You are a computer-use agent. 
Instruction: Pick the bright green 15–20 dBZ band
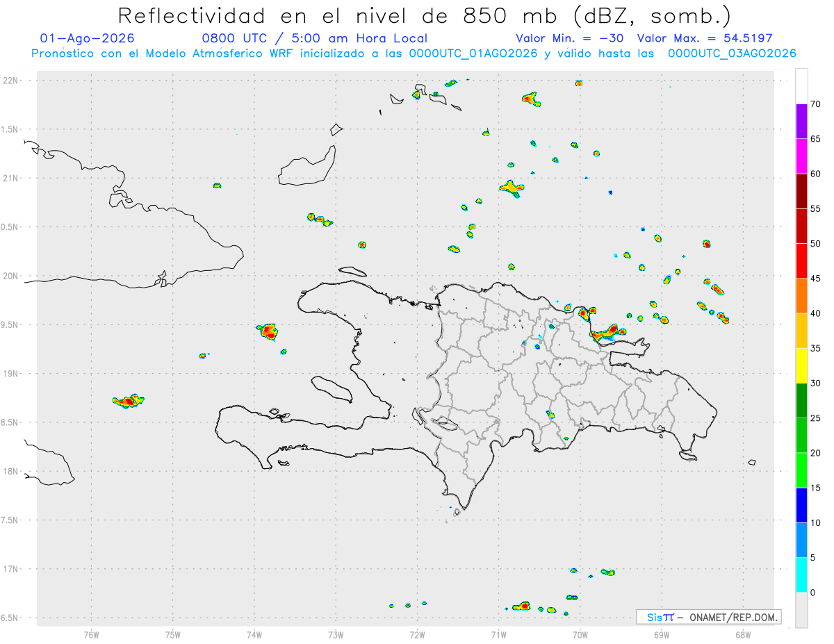801,470
